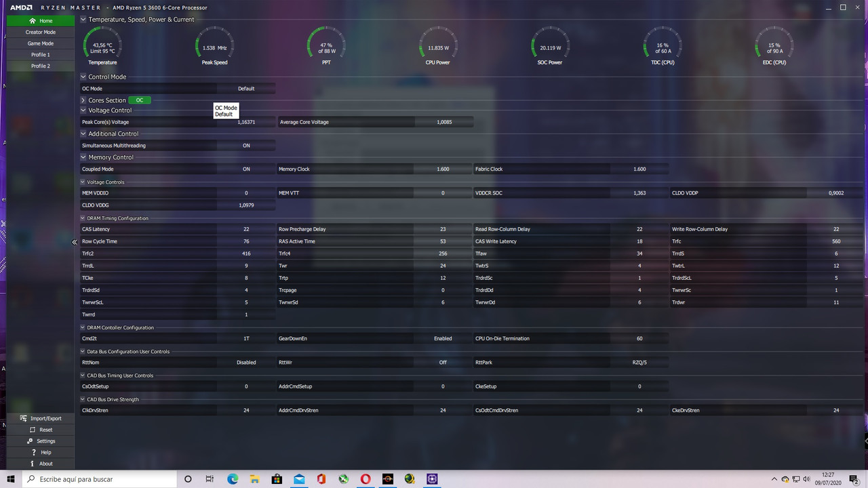
Task: Click the OC Mode Default value
Action: [x=246, y=89]
